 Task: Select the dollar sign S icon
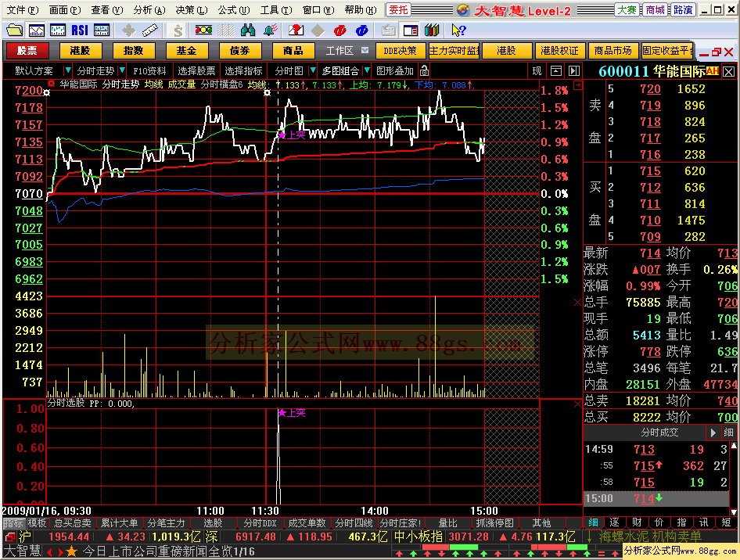[178, 31]
